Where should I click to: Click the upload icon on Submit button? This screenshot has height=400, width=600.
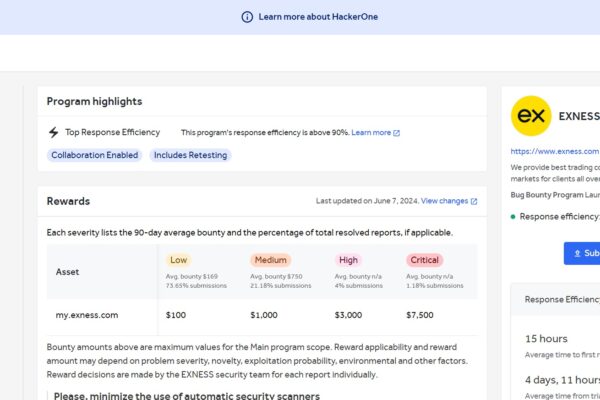tap(577, 253)
